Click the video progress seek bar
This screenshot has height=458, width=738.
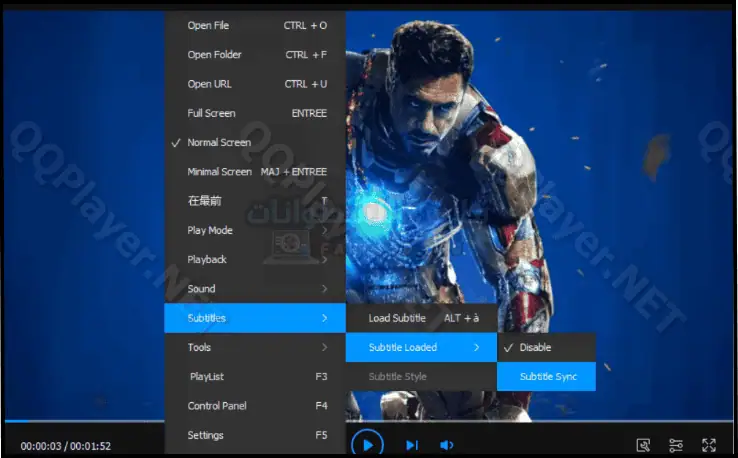coord(84,420)
